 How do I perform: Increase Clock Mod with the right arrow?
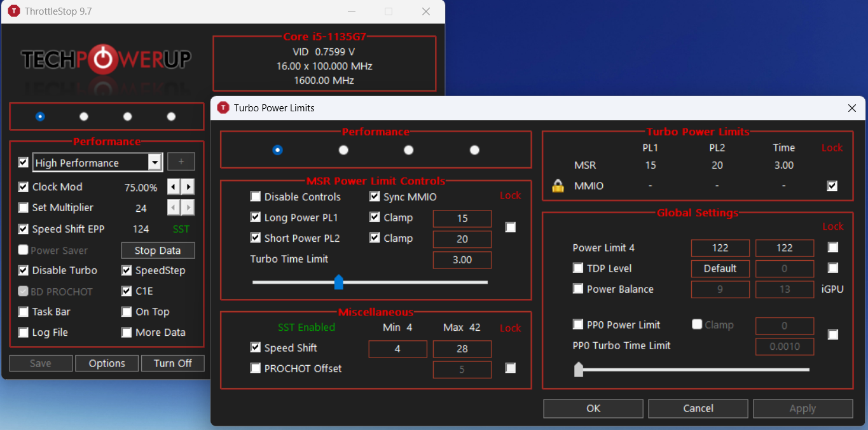coord(188,187)
